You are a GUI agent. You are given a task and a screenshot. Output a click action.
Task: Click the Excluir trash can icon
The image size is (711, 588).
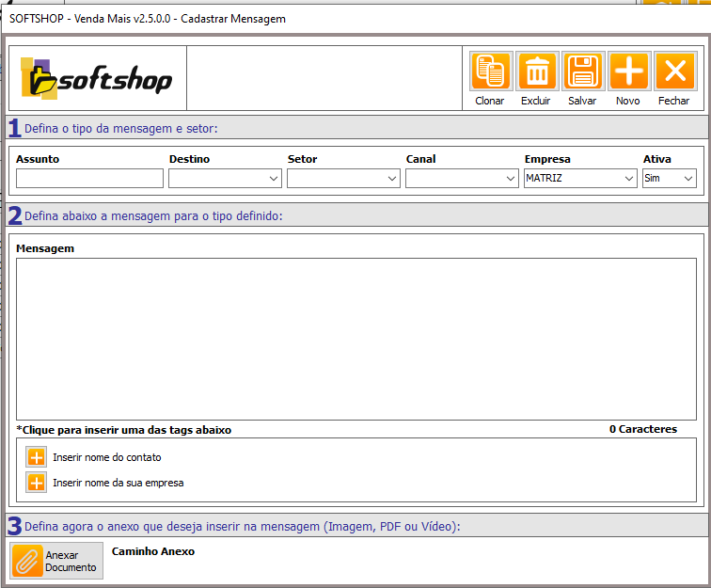click(536, 72)
